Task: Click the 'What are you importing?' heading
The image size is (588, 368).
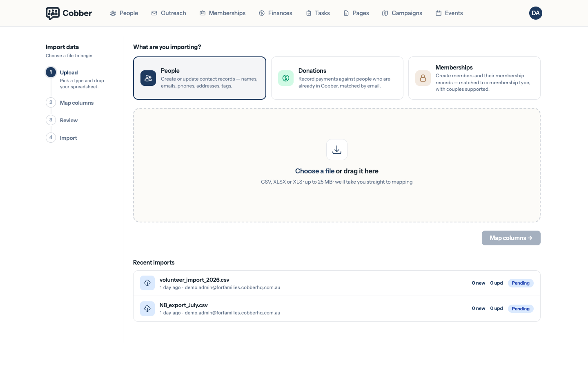Action: point(167,47)
